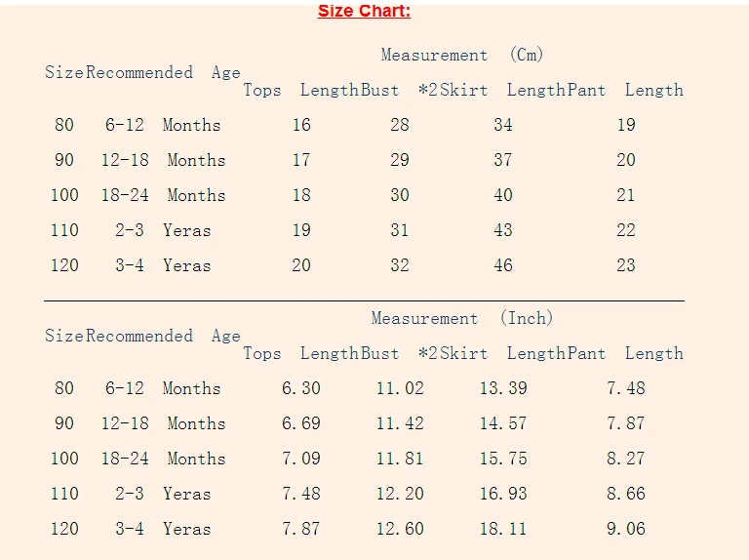Image resolution: width=749 pixels, height=560 pixels.
Task: Select size 120 in the Cm table
Action: click(64, 265)
